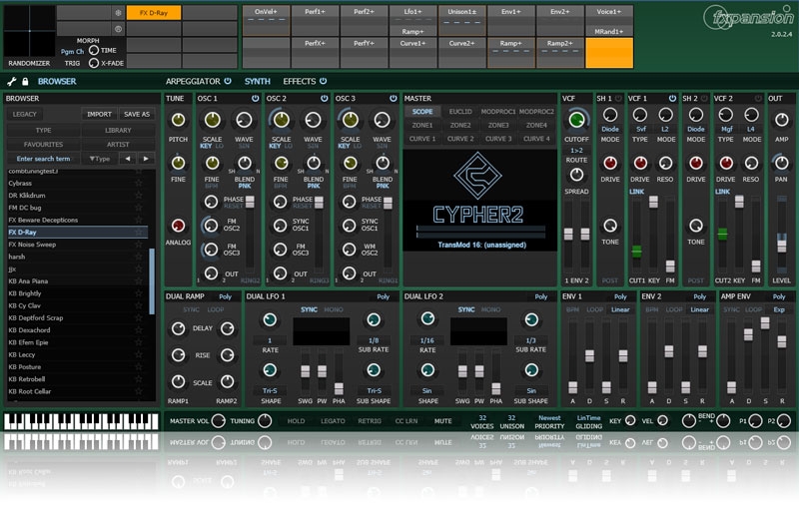Viewport: 799px width, 532px height.
Task: Click the VCF Spread knob
Action: tap(576, 175)
